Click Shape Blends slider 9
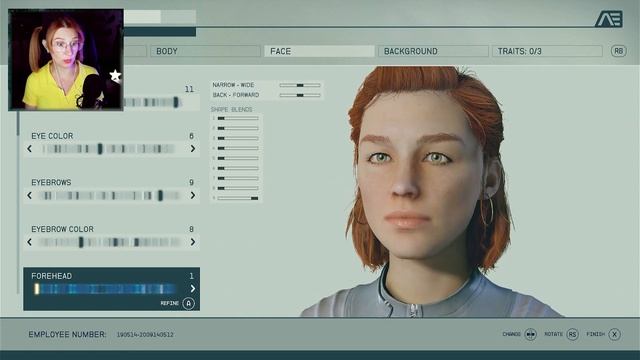The image size is (640, 360). coord(238,198)
